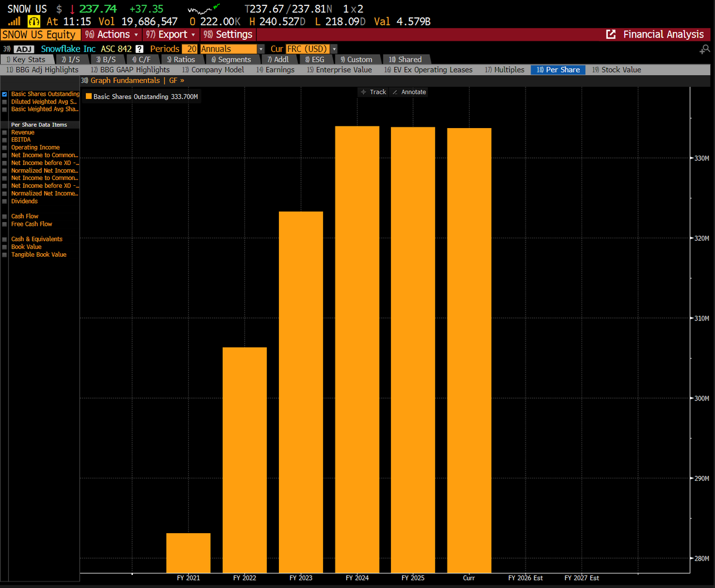This screenshot has width=715, height=588.
Task: Click the Periods value field showing 20
Action: 191,48
